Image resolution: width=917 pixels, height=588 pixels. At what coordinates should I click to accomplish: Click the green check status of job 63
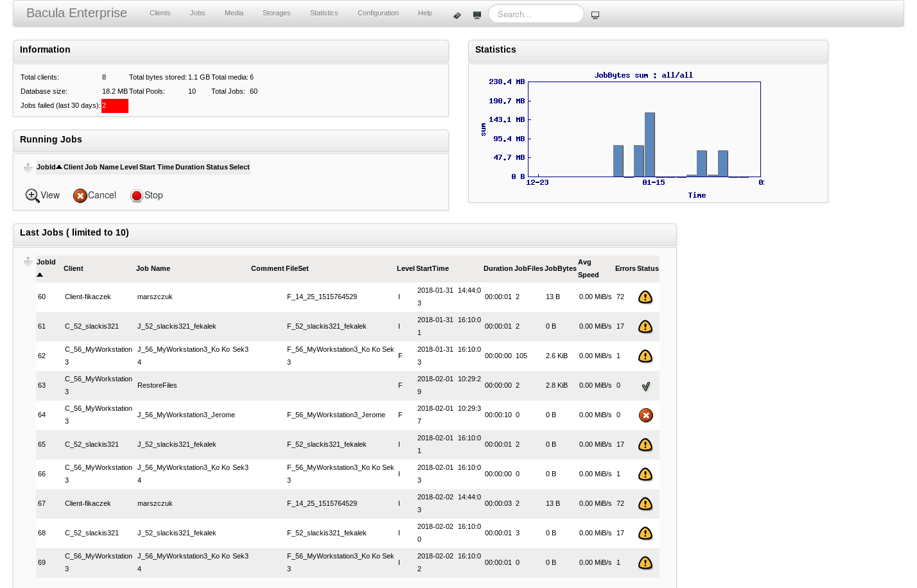(646, 386)
